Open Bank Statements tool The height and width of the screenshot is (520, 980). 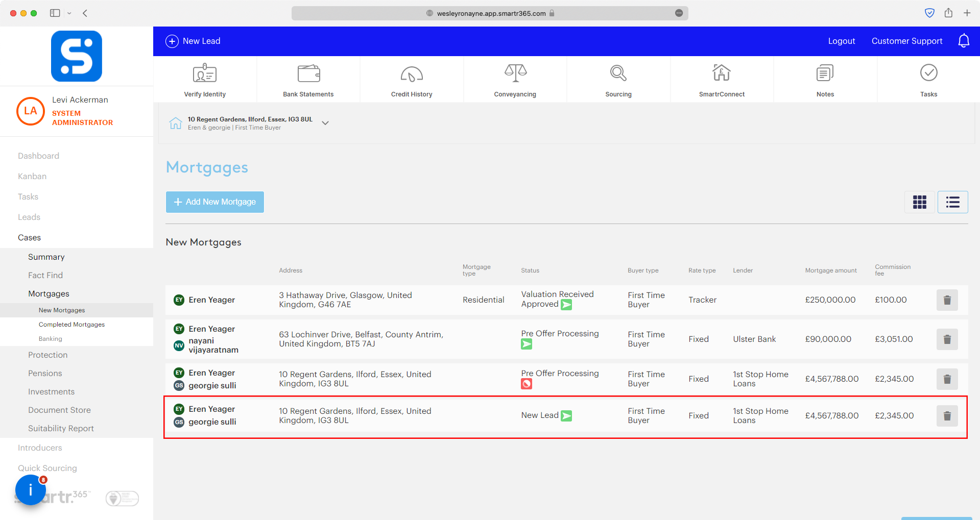pos(308,80)
